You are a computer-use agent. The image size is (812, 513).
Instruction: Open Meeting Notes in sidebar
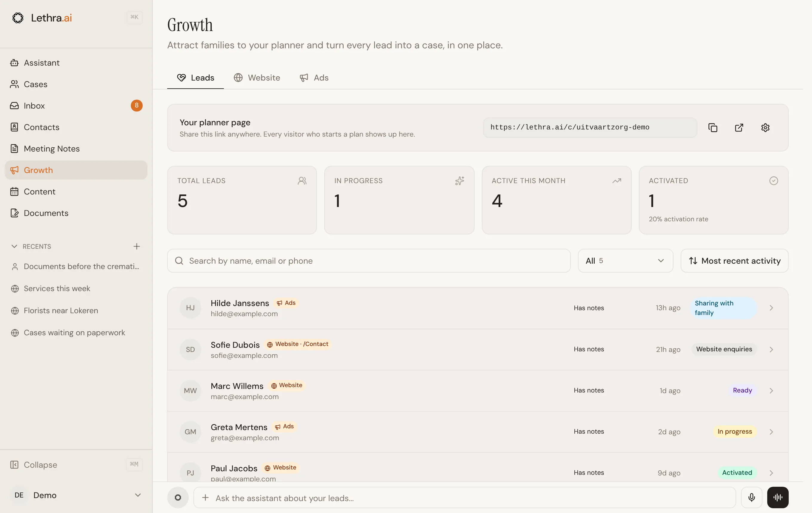76,149
